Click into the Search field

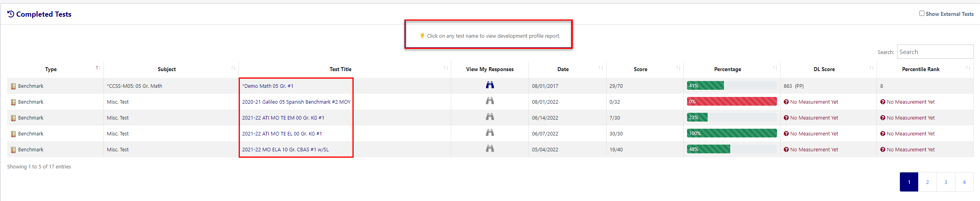935,52
